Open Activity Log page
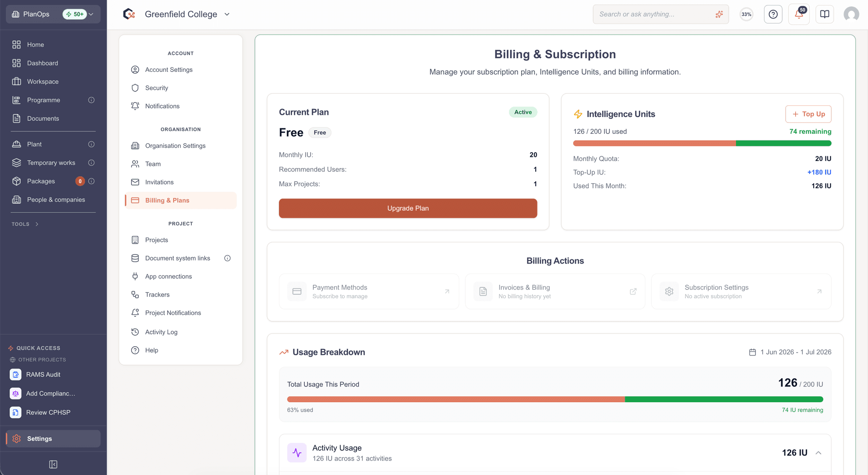The height and width of the screenshot is (475, 868). (181, 332)
